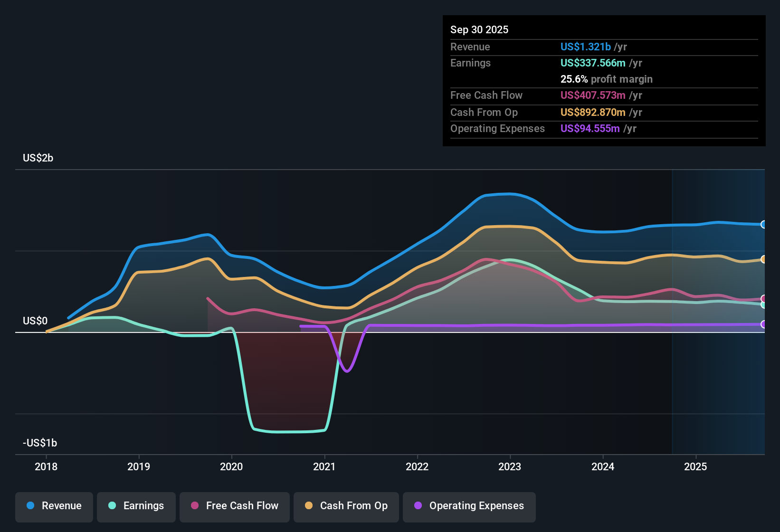Screen dimensions: 780x532
Task: Click the purple Operating Expenses legend dot
Action: coord(418,506)
